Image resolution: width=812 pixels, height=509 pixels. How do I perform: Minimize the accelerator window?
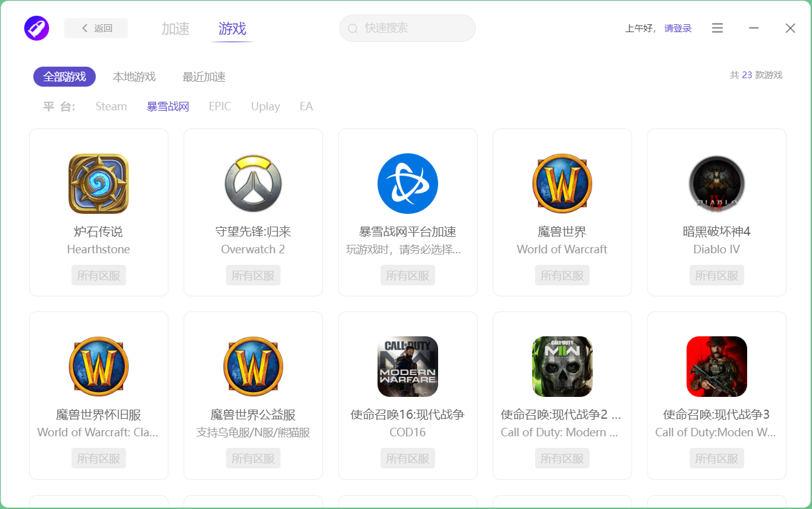(x=754, y=28)
